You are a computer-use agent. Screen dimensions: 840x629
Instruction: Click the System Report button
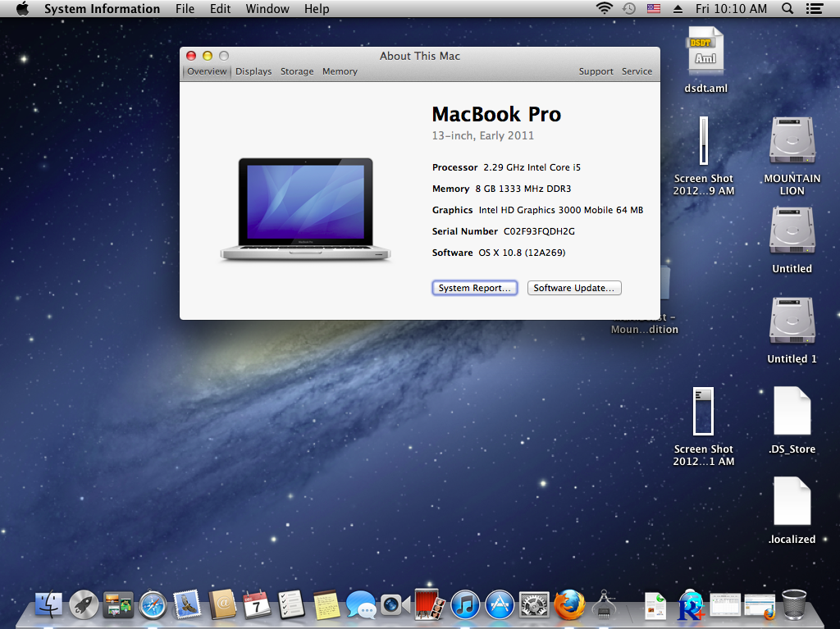point(474,288)
